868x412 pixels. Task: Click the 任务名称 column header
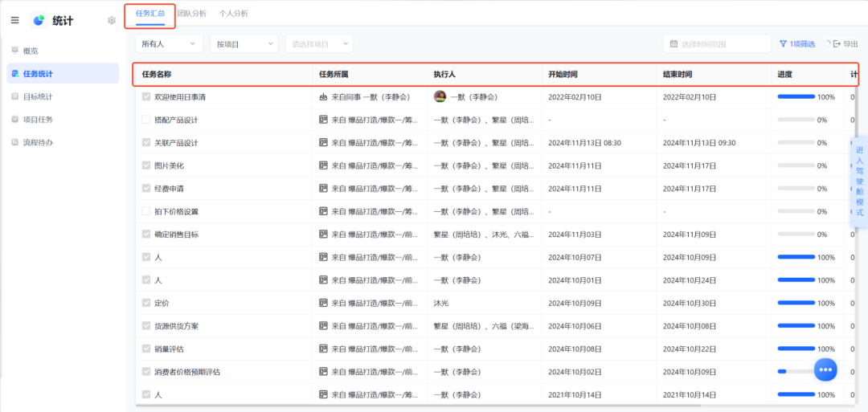coord(223,74)
